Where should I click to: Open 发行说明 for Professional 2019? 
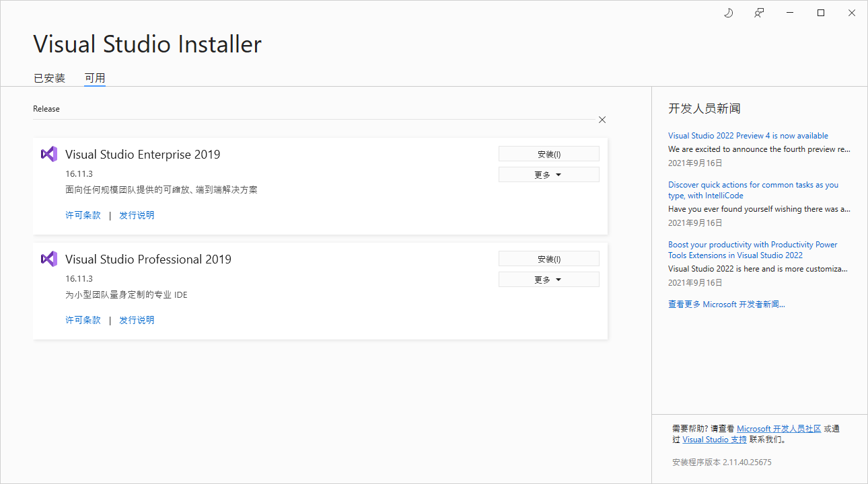click(137, 320)
